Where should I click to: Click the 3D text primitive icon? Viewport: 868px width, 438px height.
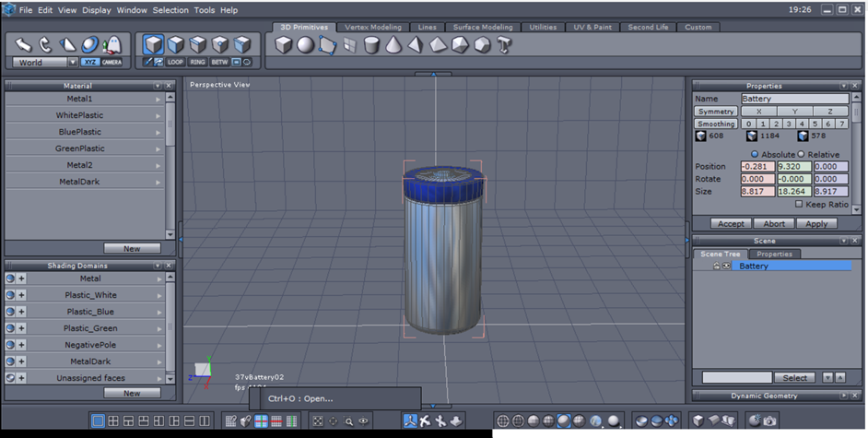(x=506, y=44)
